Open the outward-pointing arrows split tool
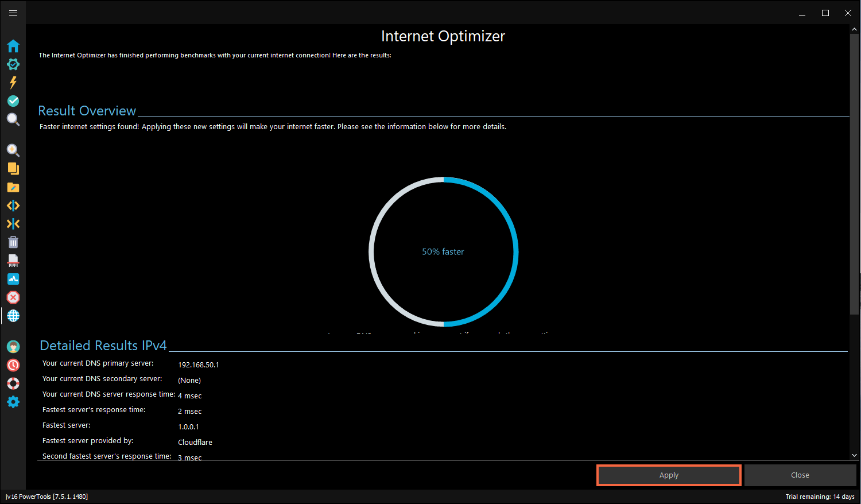The width and height of the screenshot is (861, 504). 13,206
